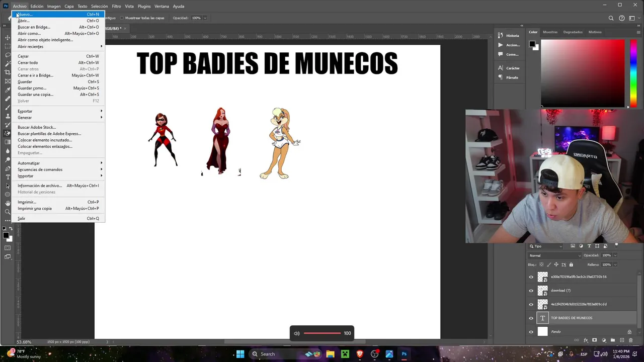Create a new layer group
The height and width of the screenshot is (362, 644).
[x=613, y=340]
